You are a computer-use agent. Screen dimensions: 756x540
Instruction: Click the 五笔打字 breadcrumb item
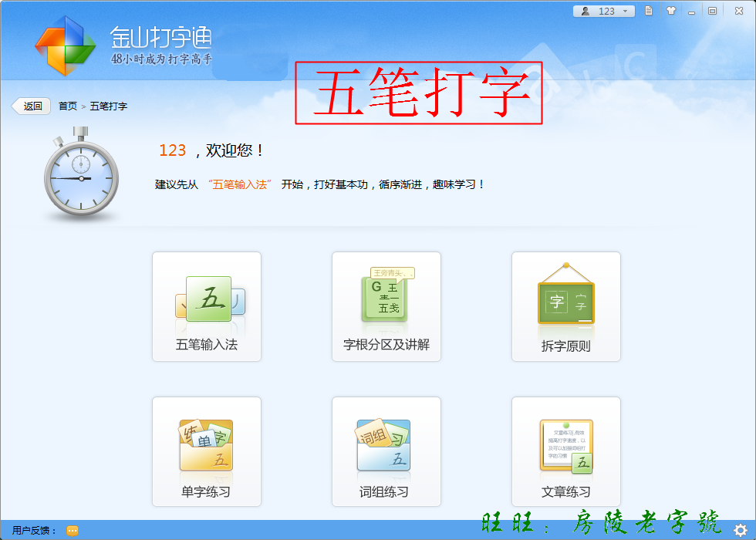point(109,106)
